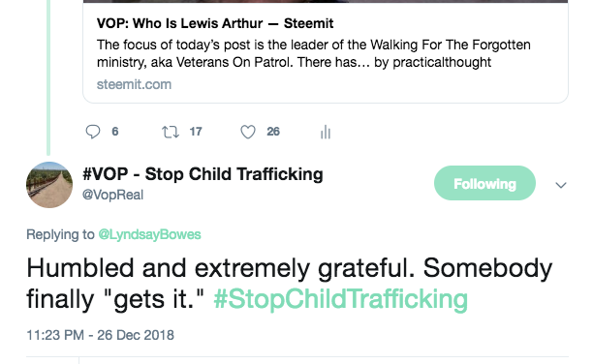Image resolution: width=593 pixels, height=364 pixels.
Task: Retweet using the retweet arrows icon
Action: pos(171,132)
